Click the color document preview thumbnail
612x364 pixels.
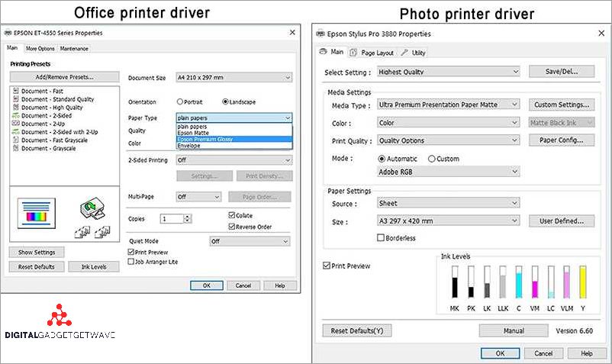37,213
